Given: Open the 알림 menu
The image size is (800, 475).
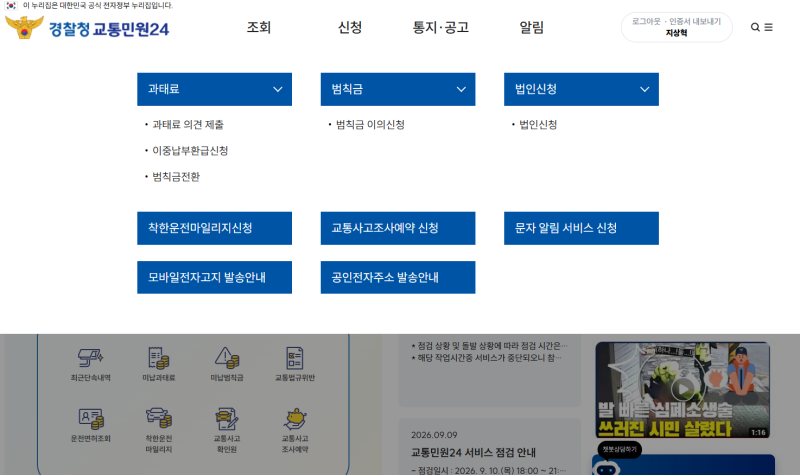Looking at the screenshot, I should point(532,27).
